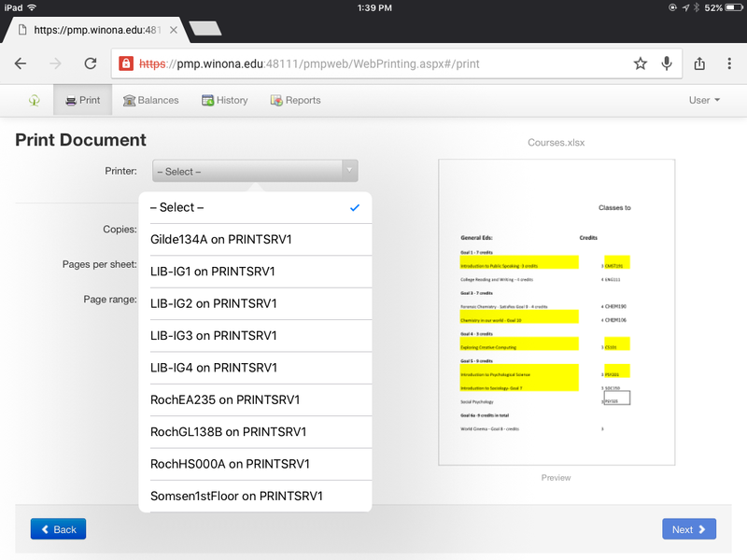Tap the microphone voice search icon

click(x=667, y=63)
